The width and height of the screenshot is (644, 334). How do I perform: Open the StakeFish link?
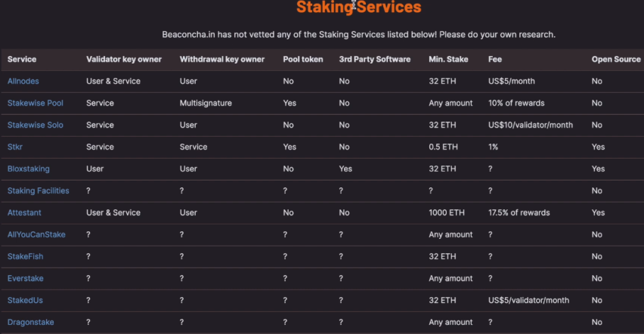tap(25, 256)
